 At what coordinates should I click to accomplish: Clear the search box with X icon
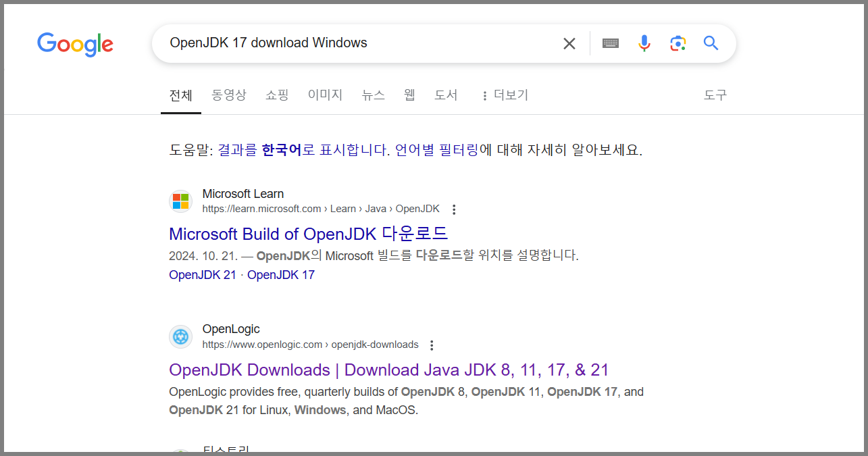569,44
